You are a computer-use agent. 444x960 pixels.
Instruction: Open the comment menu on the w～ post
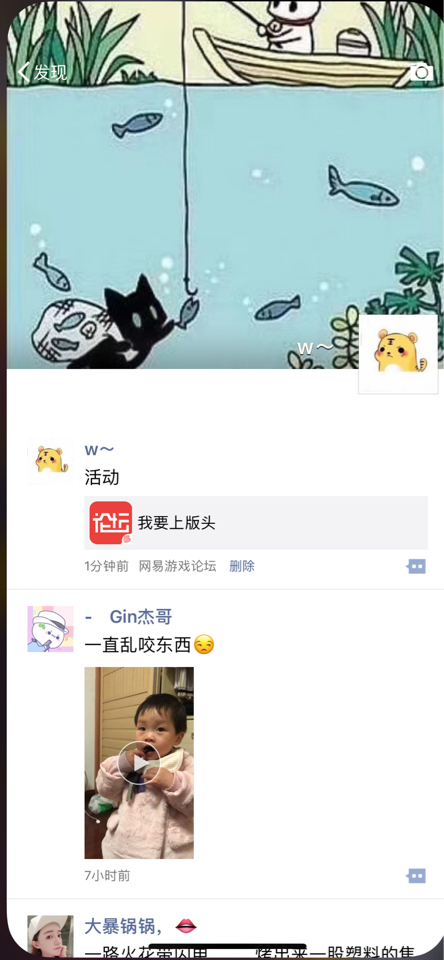(x=416, y=566)
